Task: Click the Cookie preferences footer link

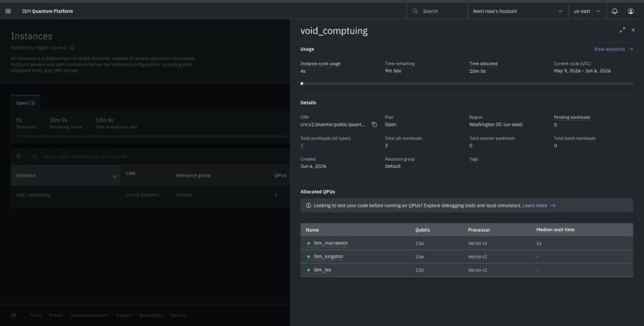Action: (x=89, y=315)
